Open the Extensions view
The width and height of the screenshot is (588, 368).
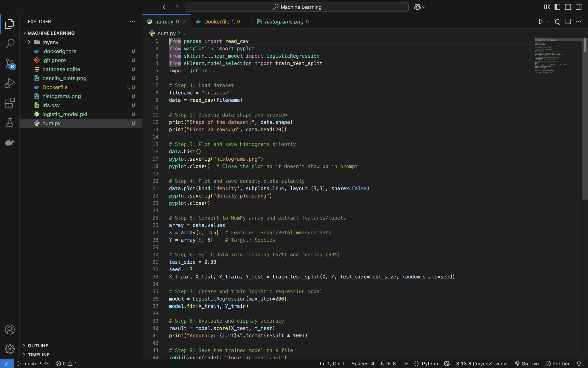(x=10, y=103)
